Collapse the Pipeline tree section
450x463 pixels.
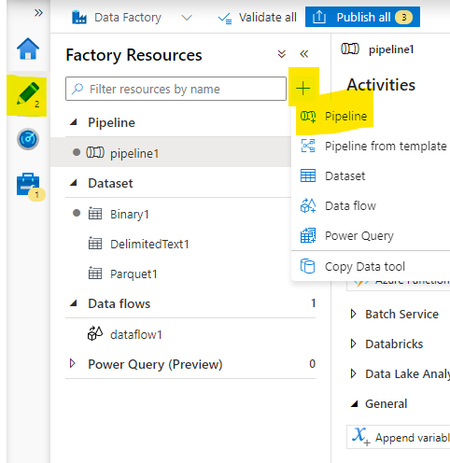coord(74,122)
